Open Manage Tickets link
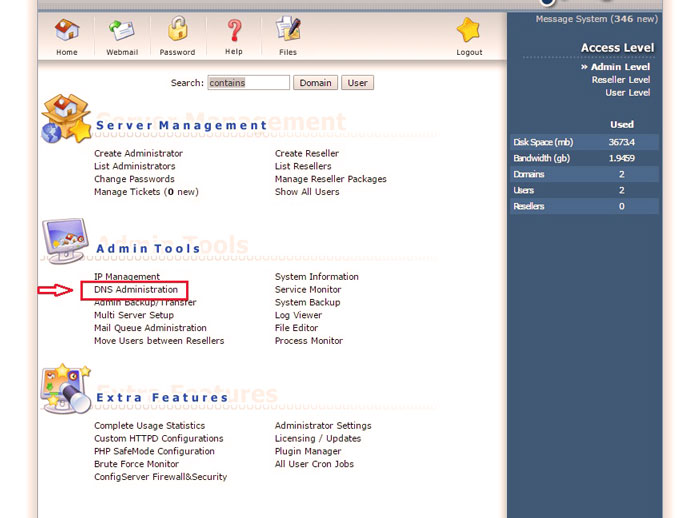The image size is (685, 518). pyautogui.click(x=146, y=192)
